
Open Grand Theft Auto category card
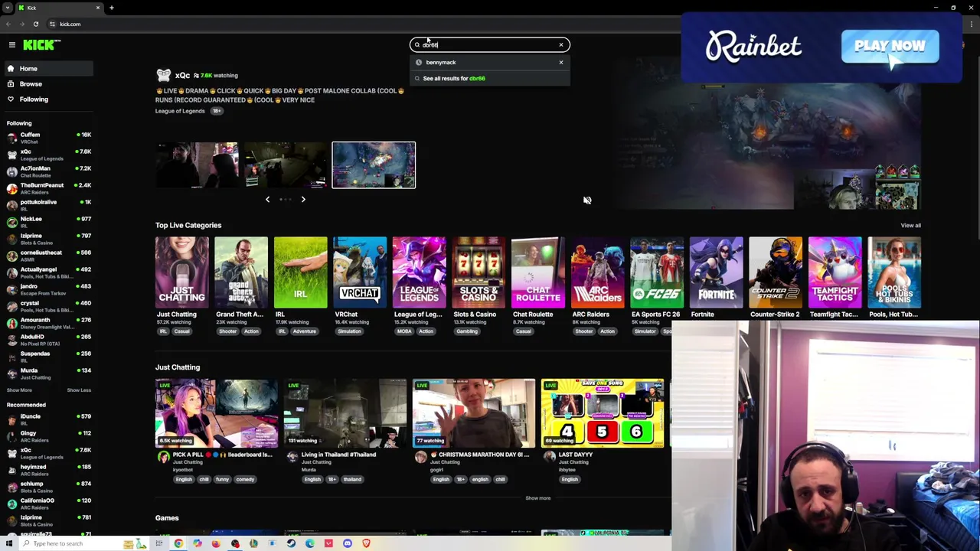coord(241,272)
